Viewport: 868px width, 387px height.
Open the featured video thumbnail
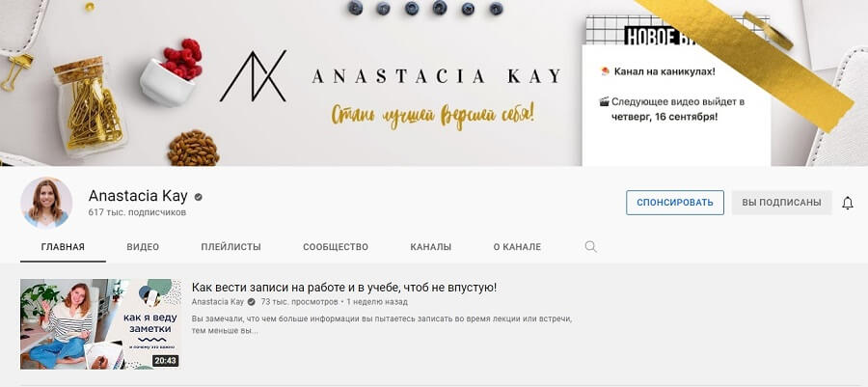pos(100,324)
